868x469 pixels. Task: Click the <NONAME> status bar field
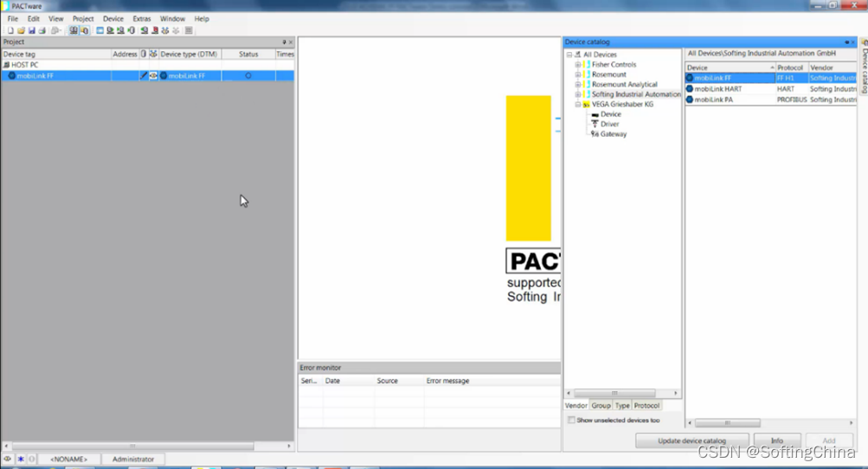tap(68, 459)
